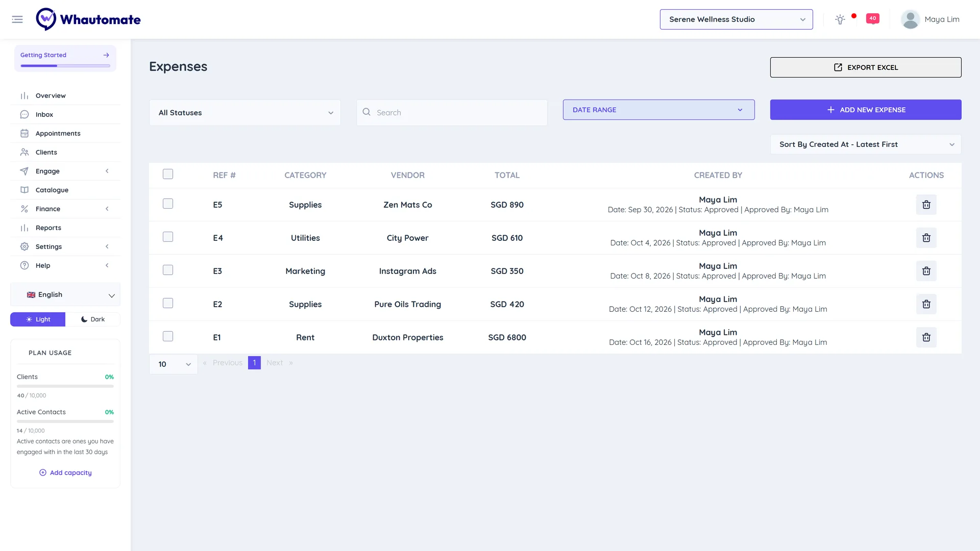
Task: Expand Settings in sidebar
Action: pyautogui.click(x=65, y=247)
